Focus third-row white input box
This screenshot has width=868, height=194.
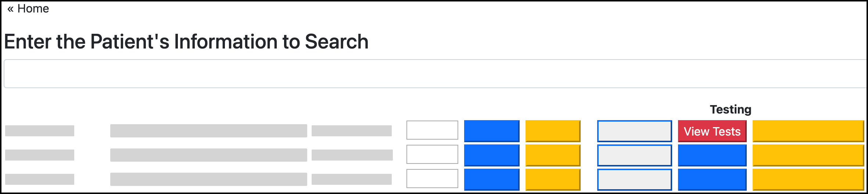(x=432, y=179)
